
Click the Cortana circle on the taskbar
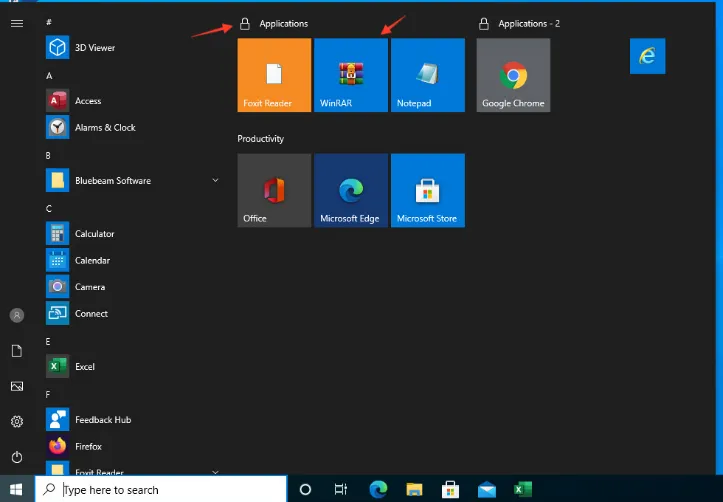point(305,489)
